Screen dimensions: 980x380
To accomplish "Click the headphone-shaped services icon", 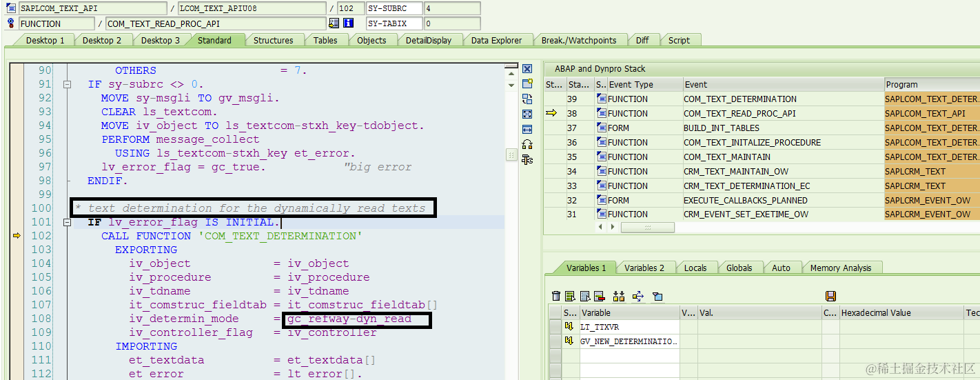I will 527,145.
